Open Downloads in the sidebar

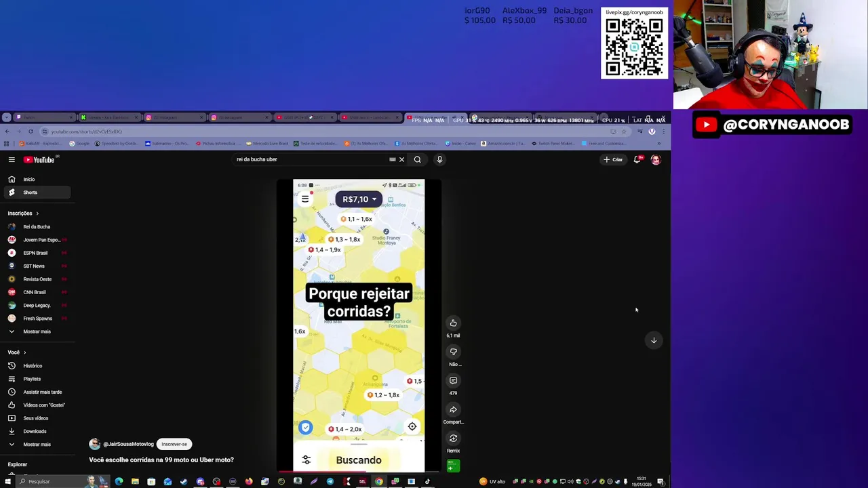pos(37,432)
